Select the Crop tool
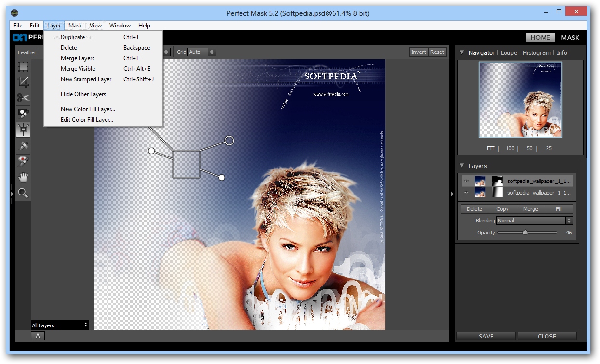The height and width of the screenshot is (364, 600). tap(23, 82)
